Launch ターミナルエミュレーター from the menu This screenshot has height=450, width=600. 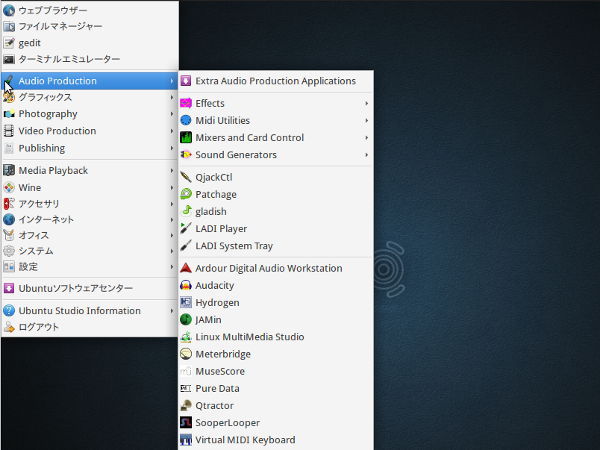click(x=90, y=59)
